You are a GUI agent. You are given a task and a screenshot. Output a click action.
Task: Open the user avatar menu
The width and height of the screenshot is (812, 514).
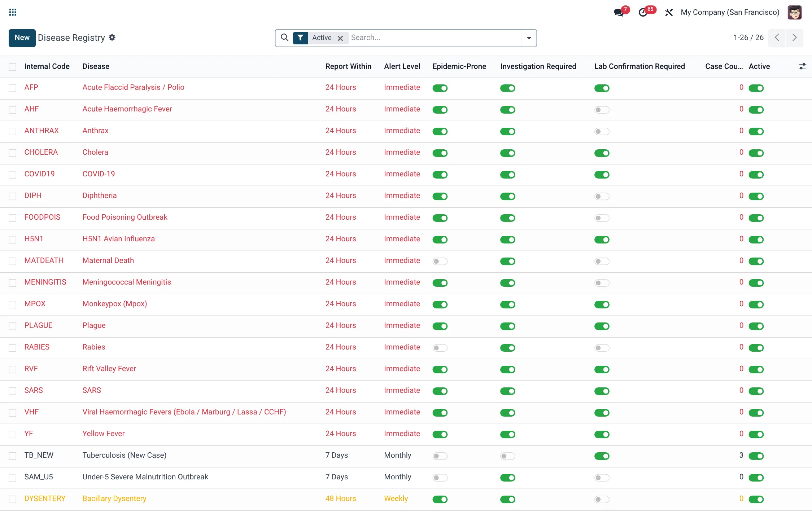[795, 13]
